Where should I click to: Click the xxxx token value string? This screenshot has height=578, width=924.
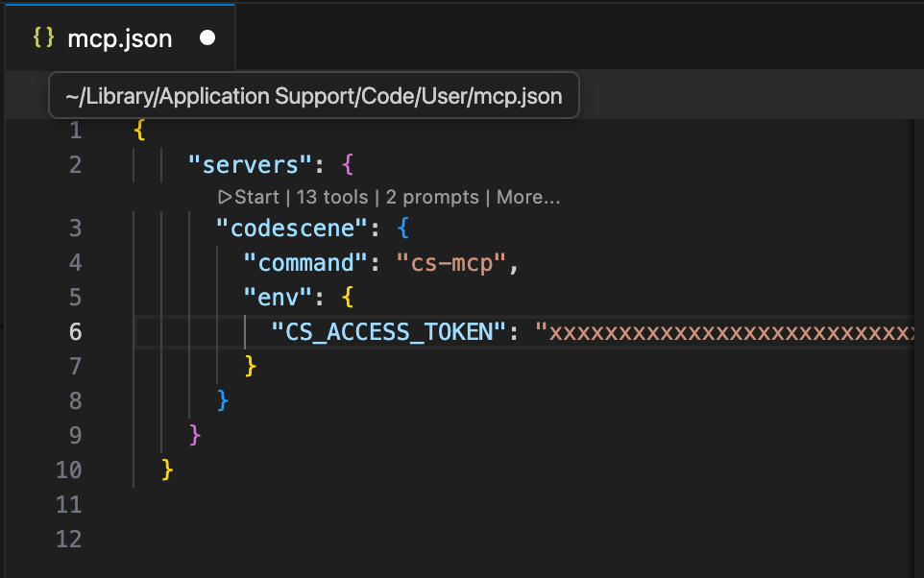click(x=725, y=331)
